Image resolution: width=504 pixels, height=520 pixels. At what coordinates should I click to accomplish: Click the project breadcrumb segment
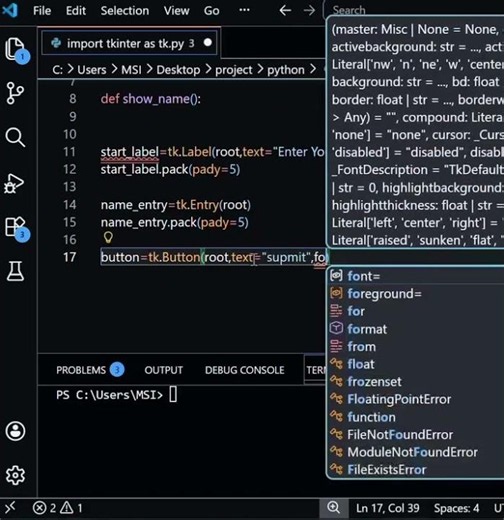tap(234, 70)
